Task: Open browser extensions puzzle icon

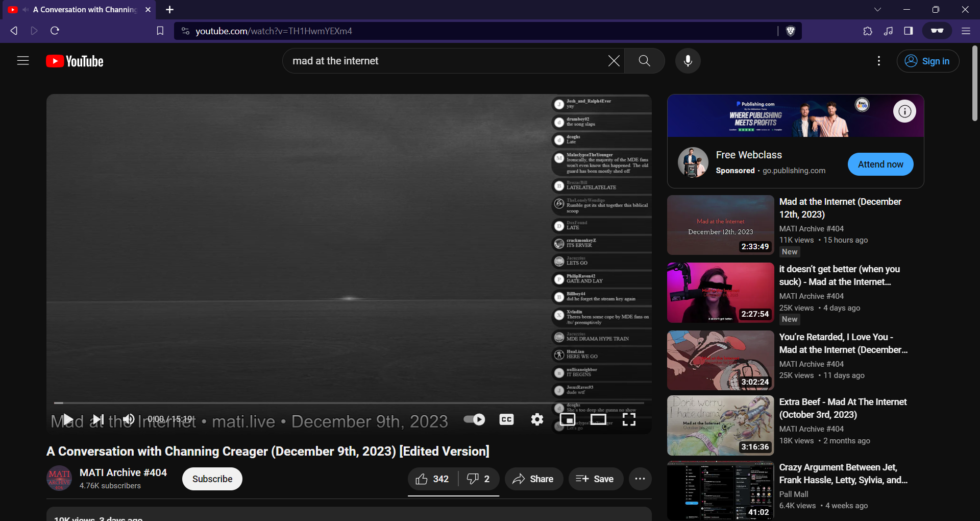Action: coord(868,31)
